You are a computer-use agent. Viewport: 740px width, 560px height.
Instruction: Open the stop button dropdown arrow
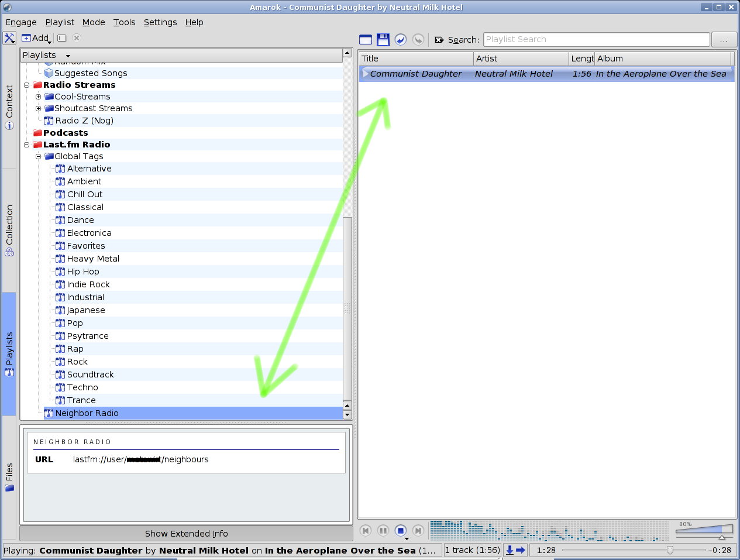tap(407, 538)
